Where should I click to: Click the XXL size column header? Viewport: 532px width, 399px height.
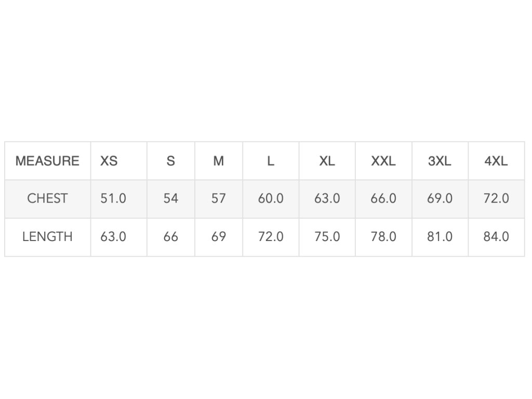pyautogui.click(x=383, y=161)
